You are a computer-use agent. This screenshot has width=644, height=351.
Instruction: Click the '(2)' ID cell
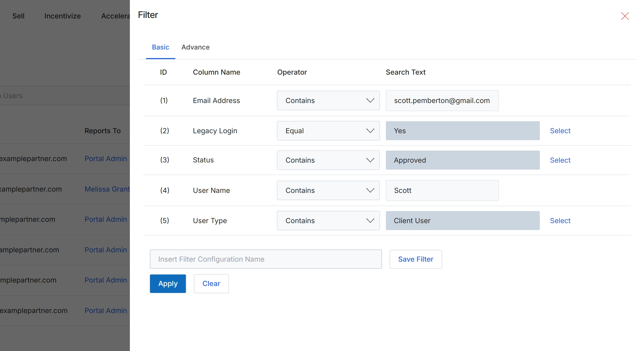pyautogui.click(x=164, y=131)
